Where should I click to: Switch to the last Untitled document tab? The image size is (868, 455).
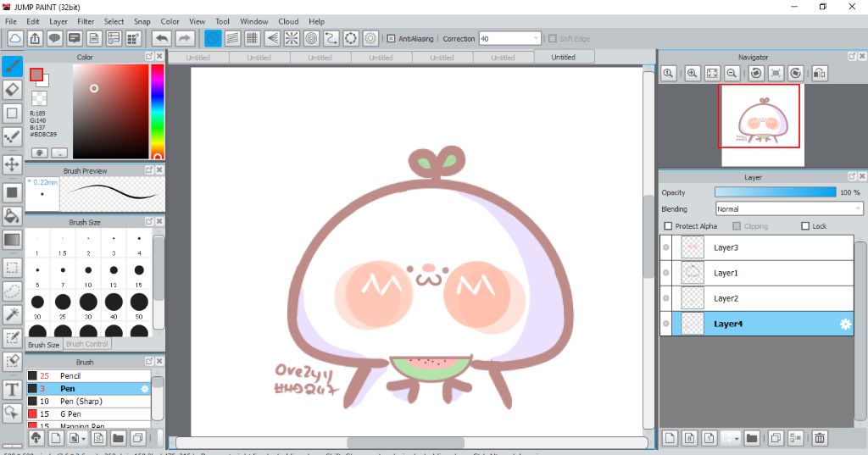pyautogui.click(x=564, y=57)
